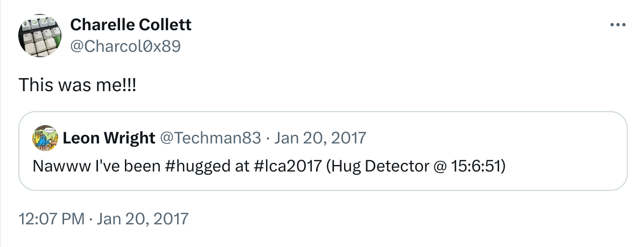Click Charelle Collett's keyboard profile avatar
The width and height of the screenshot is (644, 247).
tap(39, 36)
